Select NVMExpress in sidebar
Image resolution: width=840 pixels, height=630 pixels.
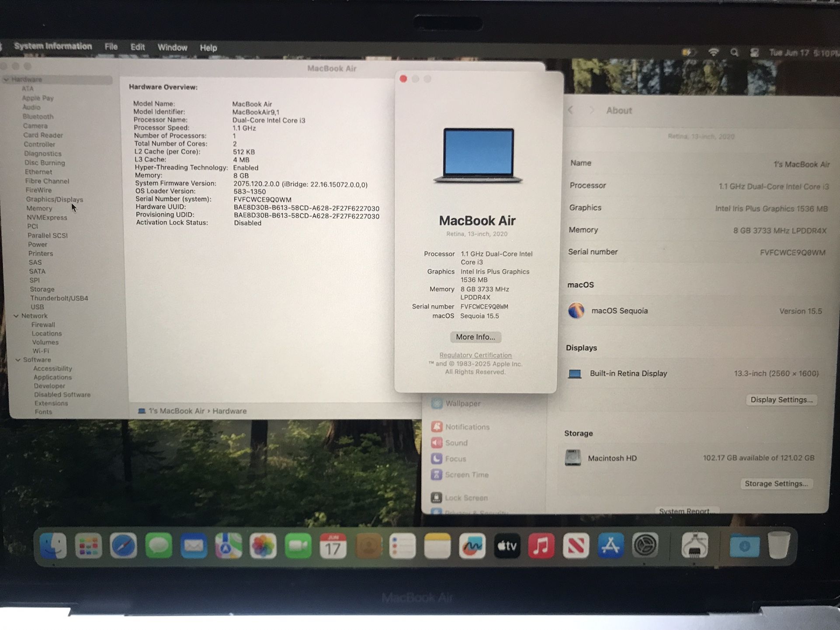point(47,218)
